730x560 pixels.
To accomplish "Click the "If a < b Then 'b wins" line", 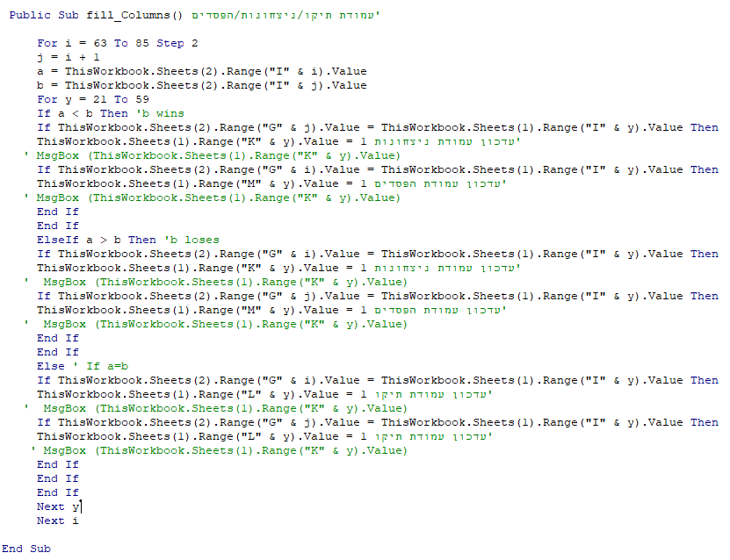I will tap(111, 113).
